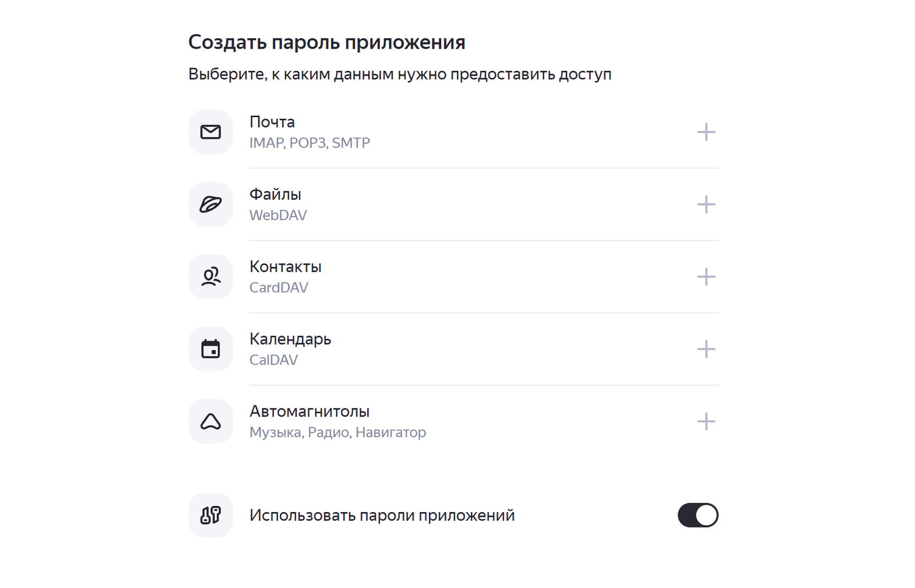Click the Использовать пароли приложений label

point(382,515)
